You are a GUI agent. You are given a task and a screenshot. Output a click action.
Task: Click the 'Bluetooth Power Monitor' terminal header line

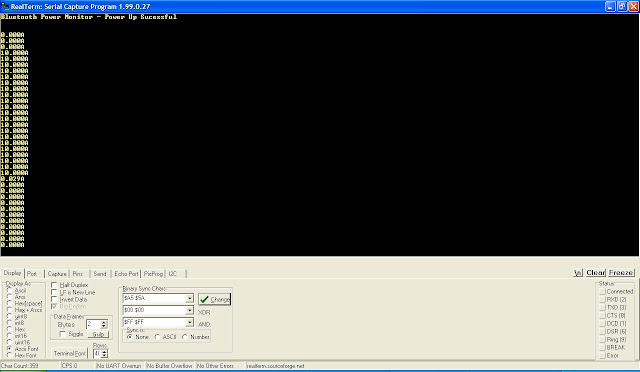coord(89,17)
